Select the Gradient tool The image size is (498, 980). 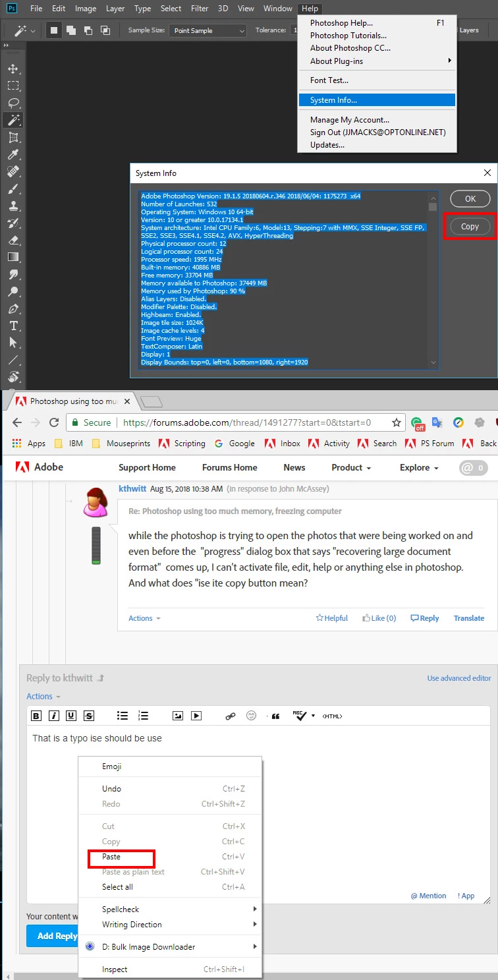coord(13,258)
